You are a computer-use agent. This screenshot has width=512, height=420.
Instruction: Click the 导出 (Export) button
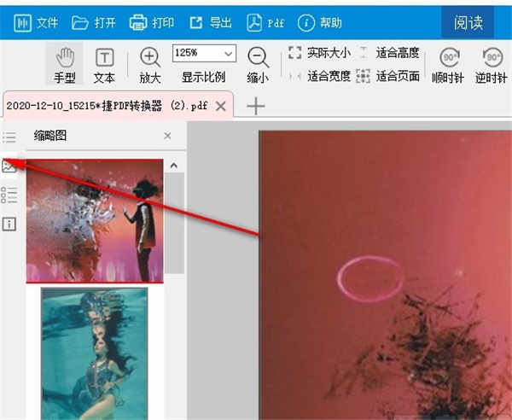pos(211,23)
